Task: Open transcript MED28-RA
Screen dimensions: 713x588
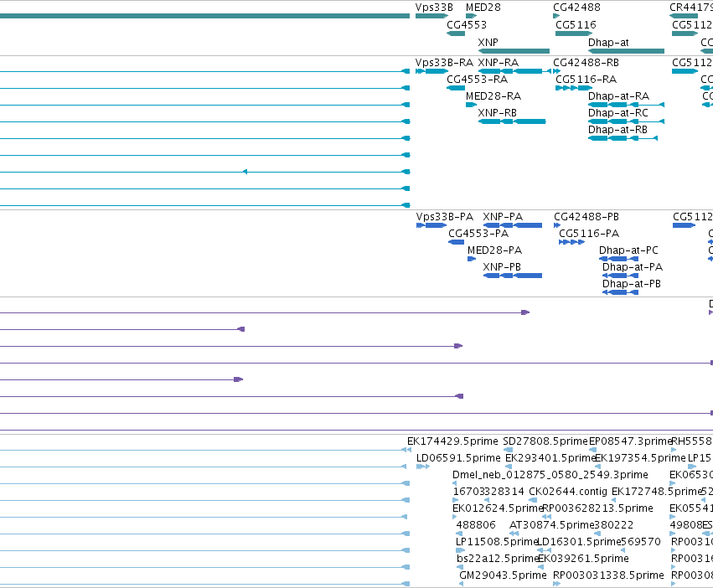Action: [493, 96]
